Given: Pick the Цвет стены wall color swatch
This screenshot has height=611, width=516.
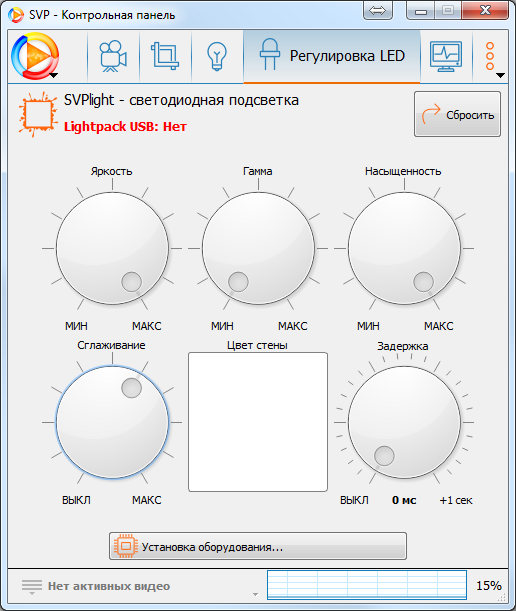Looking at the screenshot, I should [x=258, y=422].
